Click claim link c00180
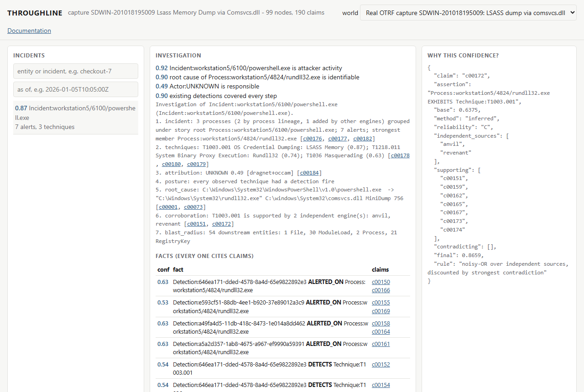This screenshot has width=584, height=392. tap(172, 164)
